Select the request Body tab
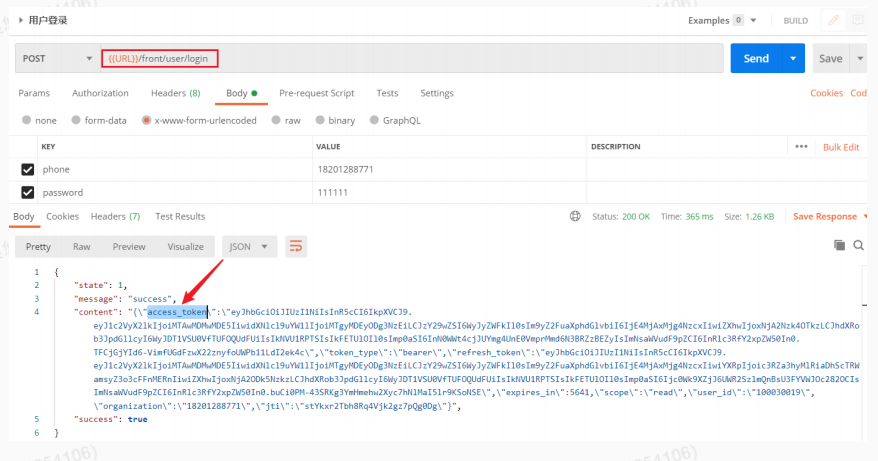Viewport: 878px width, 461px height. pos(241,93)
